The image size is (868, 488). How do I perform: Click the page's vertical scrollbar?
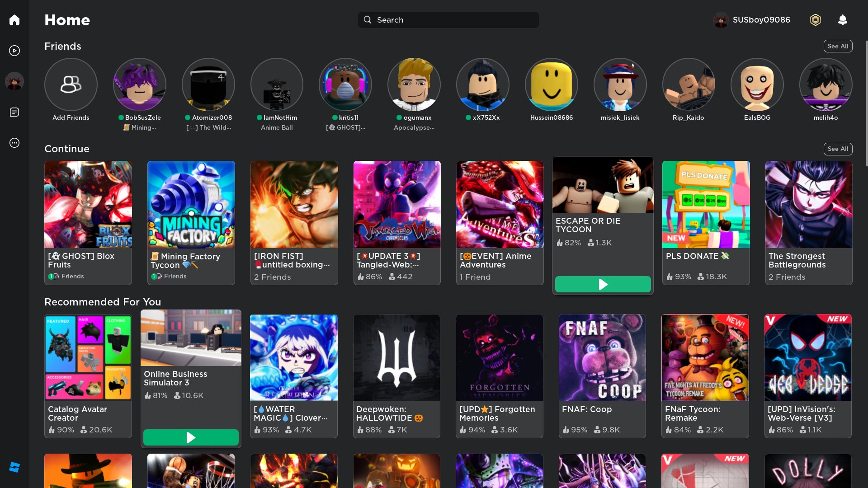point(866,104)
